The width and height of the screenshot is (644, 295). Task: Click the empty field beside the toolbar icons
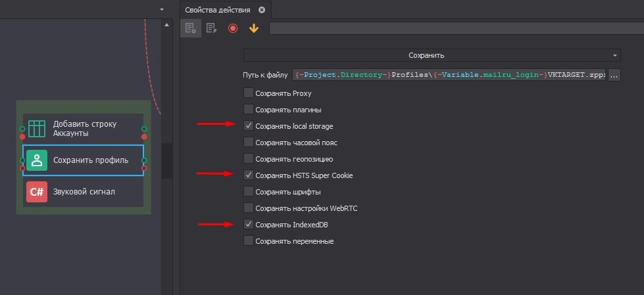coord(454,28)
